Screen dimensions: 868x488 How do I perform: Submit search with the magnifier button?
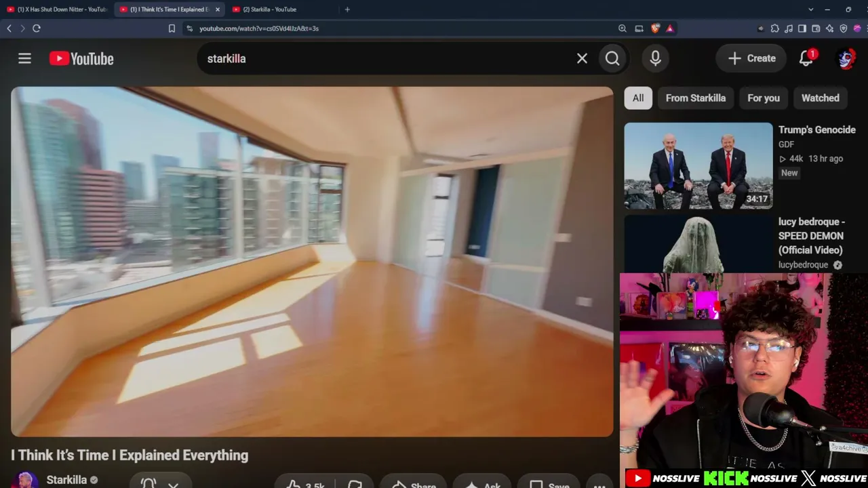(x=612, y=58)
